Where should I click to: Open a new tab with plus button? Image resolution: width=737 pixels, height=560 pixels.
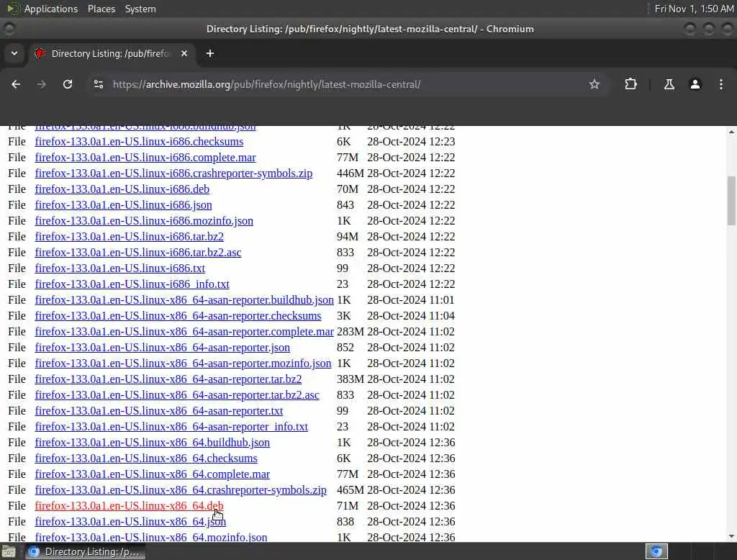click(210, 53)
